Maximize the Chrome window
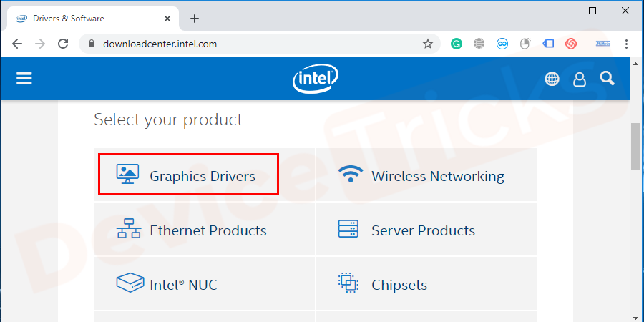The width and height of the screenshot is (644, 322). coord(592,11)
